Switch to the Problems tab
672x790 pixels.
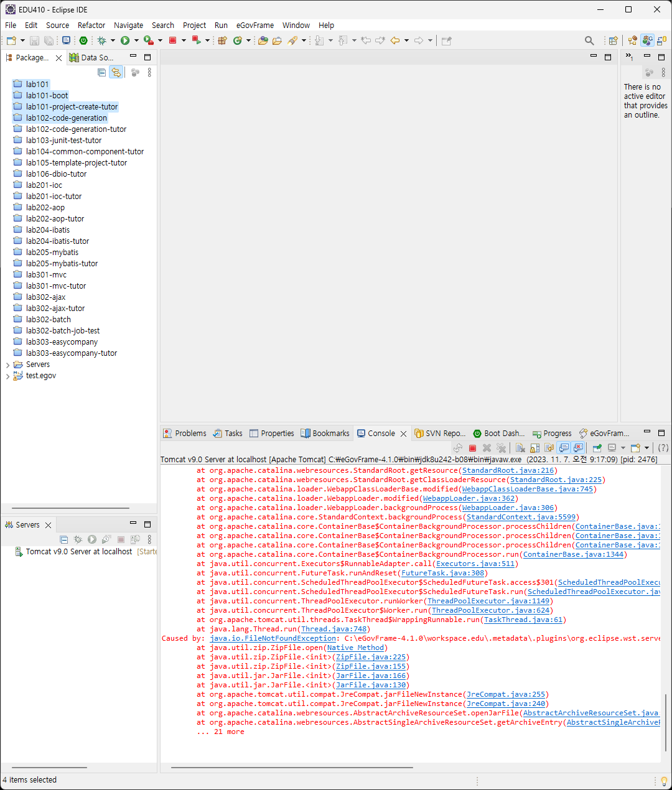tap(185, 434)
